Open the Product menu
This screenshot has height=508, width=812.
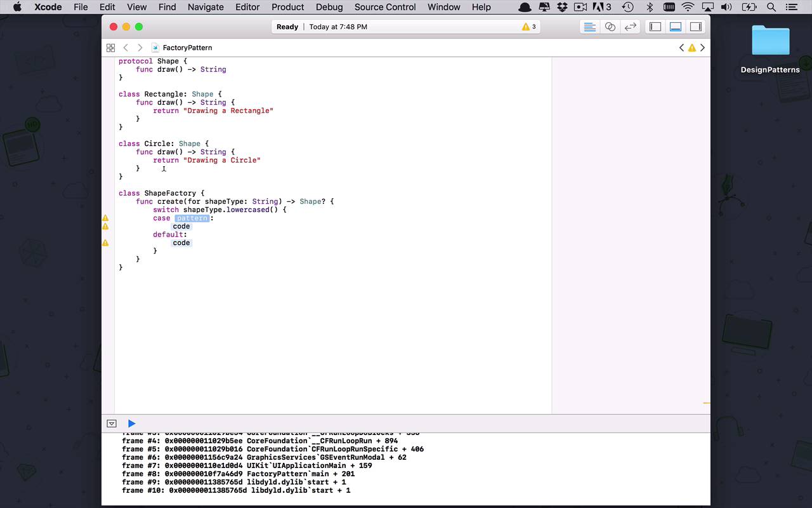(288, 7)
